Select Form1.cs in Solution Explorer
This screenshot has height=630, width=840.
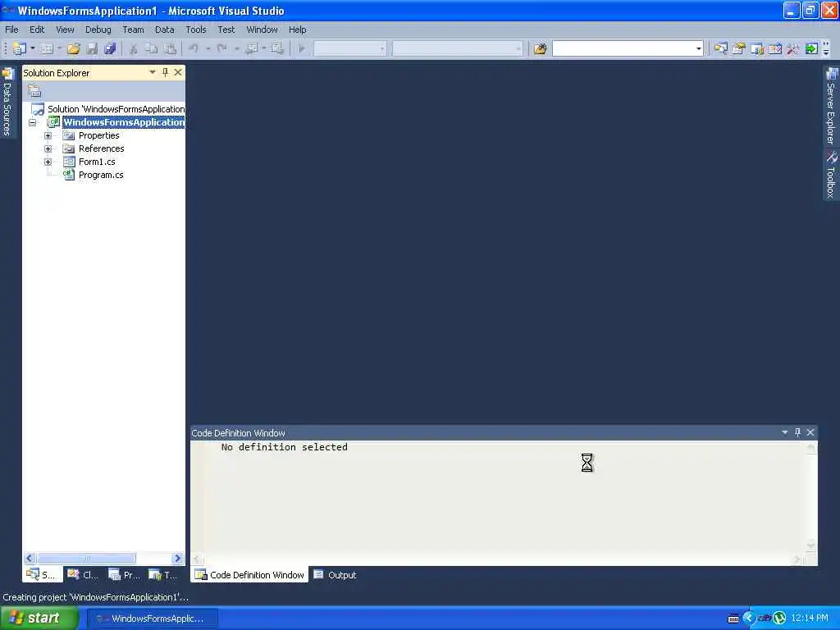(x=97, y=162)
